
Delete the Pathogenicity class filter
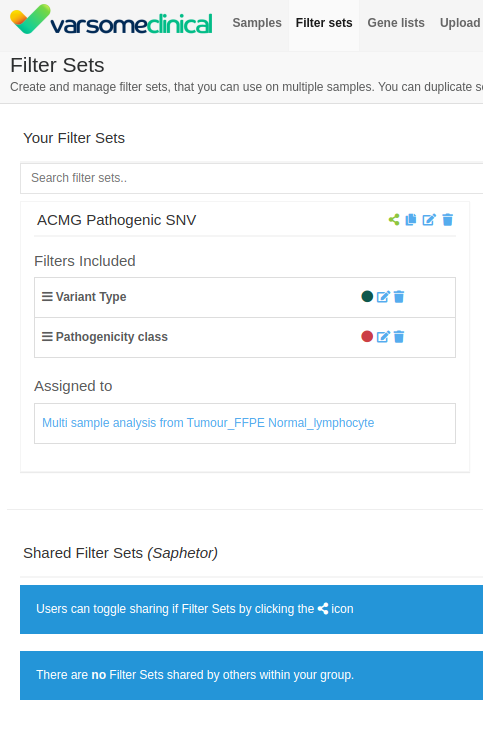pos(399,336)
